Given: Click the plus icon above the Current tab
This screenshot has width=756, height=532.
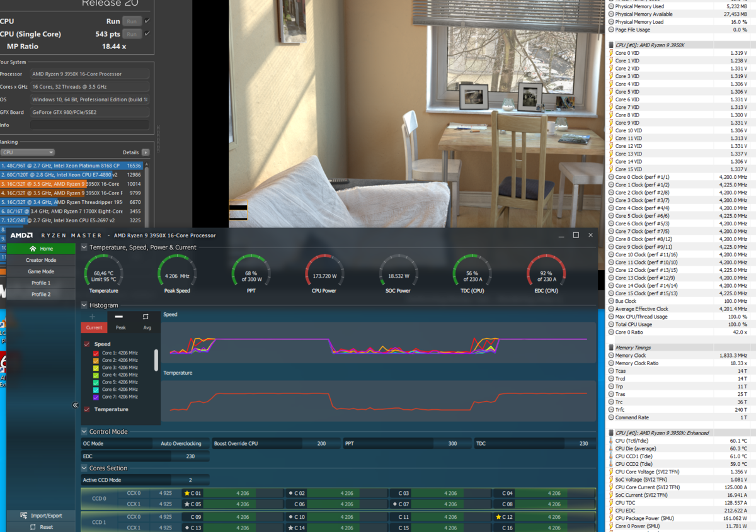Looking at the screenshot, I should click(x=92, y=317).
